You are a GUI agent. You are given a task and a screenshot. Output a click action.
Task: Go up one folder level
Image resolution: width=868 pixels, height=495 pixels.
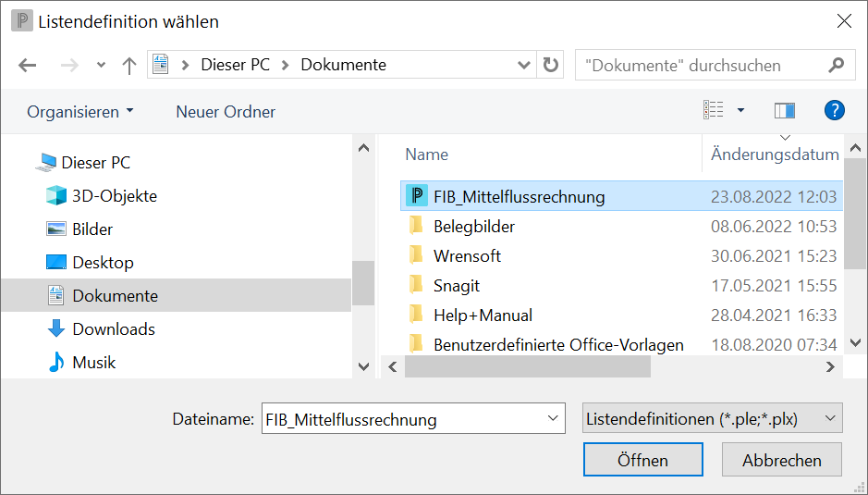tap(129, 66)
